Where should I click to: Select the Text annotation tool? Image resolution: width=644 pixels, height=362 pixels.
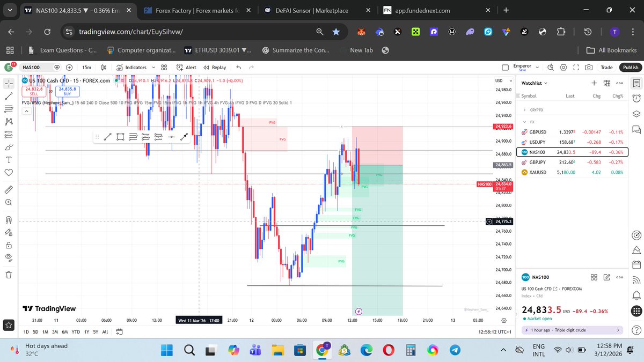coord(9,160)
